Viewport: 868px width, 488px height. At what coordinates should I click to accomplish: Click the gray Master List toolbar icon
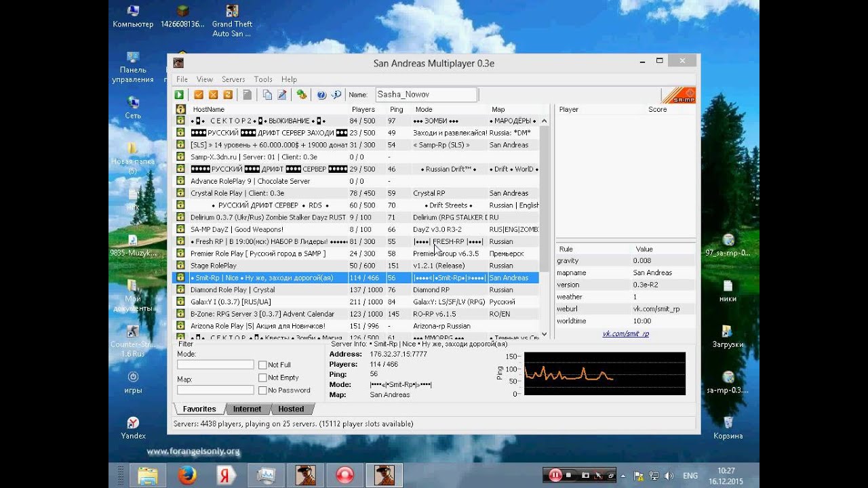click(248, 95)
